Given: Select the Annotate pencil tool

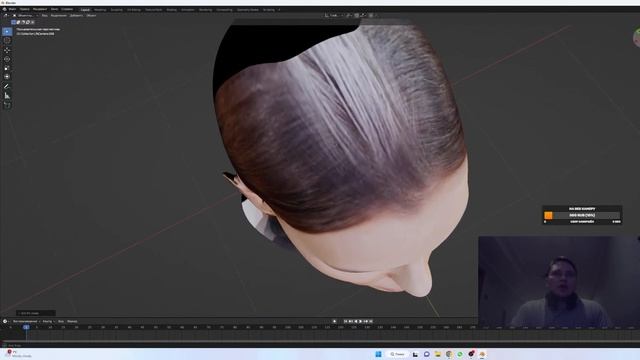Looking at the screenshot, I should (7, 87).
